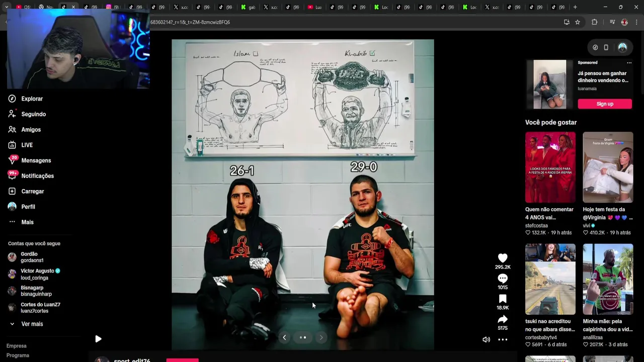Open the Gordão account in the sidebar
Screen dimensions: 644x362
[26, 257]
